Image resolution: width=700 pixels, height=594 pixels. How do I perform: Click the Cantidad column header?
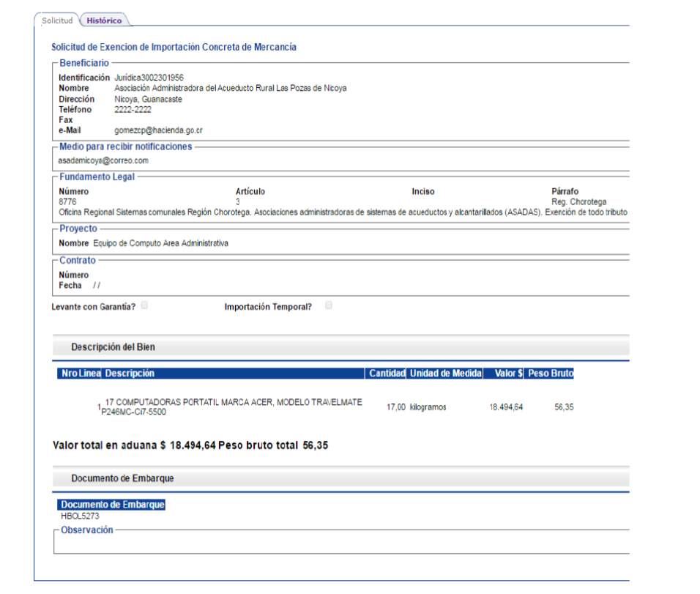pos(387,374)
